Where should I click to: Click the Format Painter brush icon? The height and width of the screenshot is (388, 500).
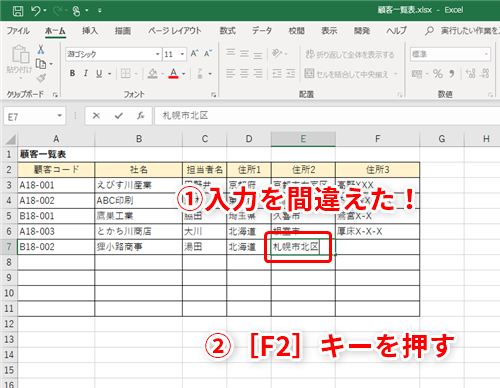(41, 78)
